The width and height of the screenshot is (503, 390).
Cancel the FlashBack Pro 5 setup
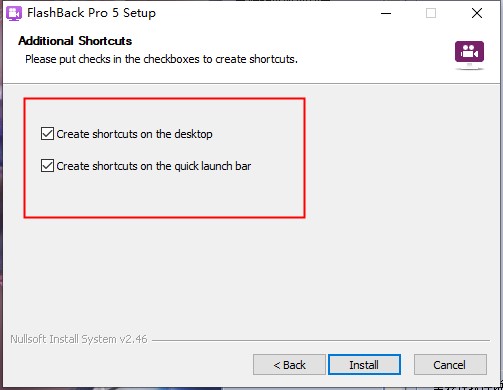450,365
